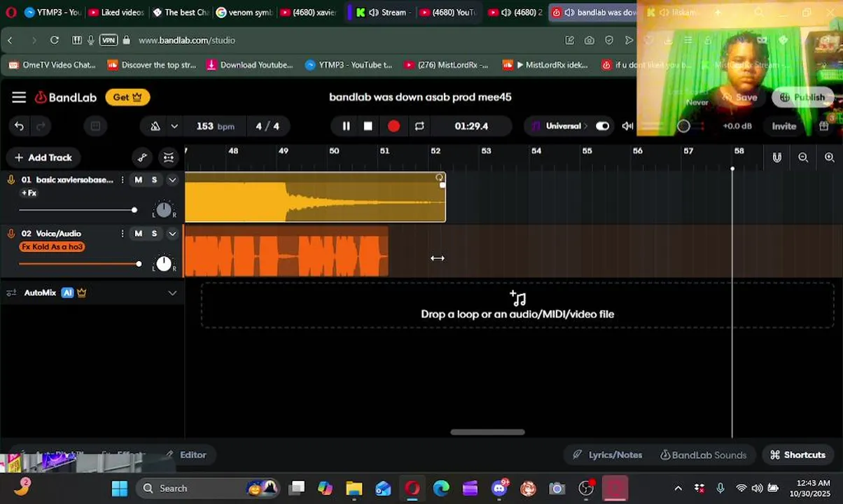Expand track 01 chevron
The image size is (843, 504).
(x=172, y=180)
